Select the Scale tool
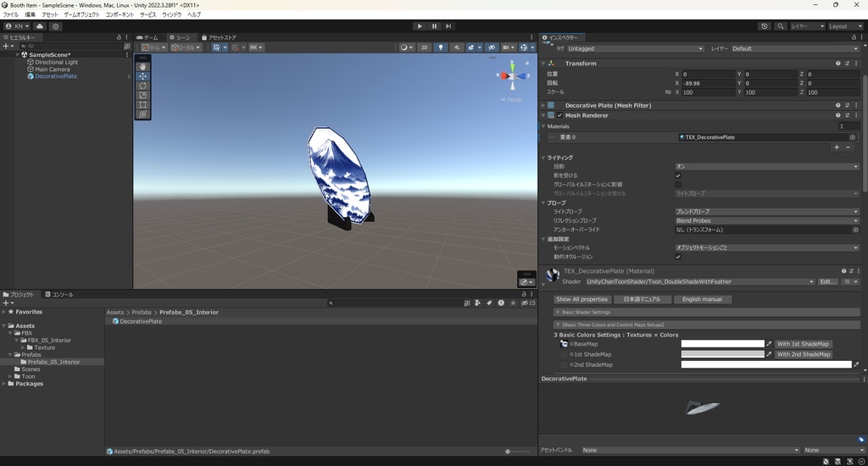The height and width of the screenshot is (466, 868). pos(142,95)
